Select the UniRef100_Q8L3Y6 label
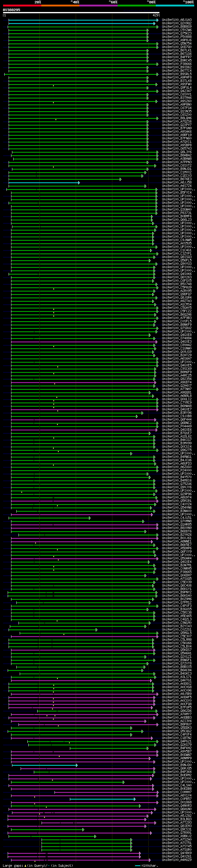This screenshot has width=197, height=868. 177,152
